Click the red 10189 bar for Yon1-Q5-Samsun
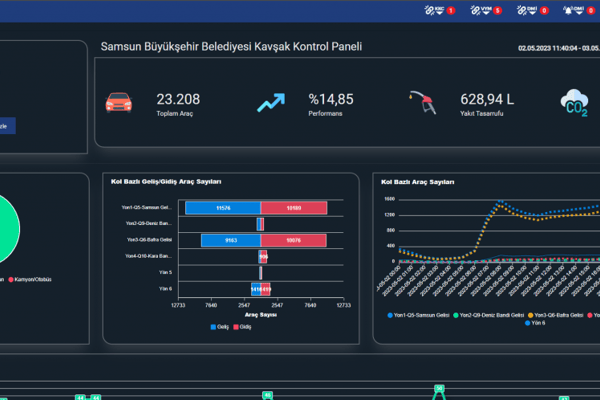600x400 pixels. pyautogui.click(x=293, y=208)
